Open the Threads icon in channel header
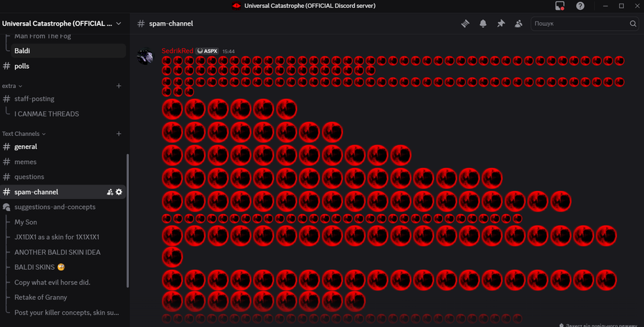Image resolution: width=644 pixels, height=327 pixels. 465,24
